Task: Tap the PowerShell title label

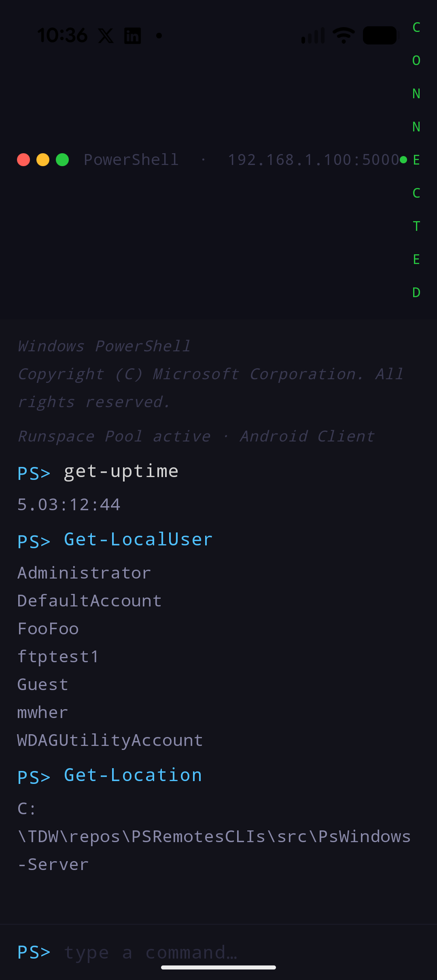Action: 131,160
